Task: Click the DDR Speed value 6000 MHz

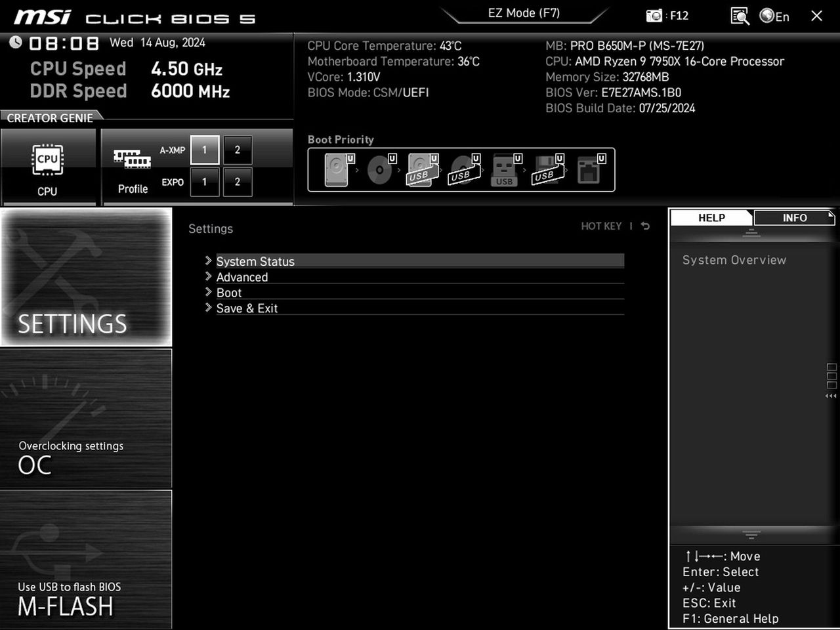Action: pos(190,91)
